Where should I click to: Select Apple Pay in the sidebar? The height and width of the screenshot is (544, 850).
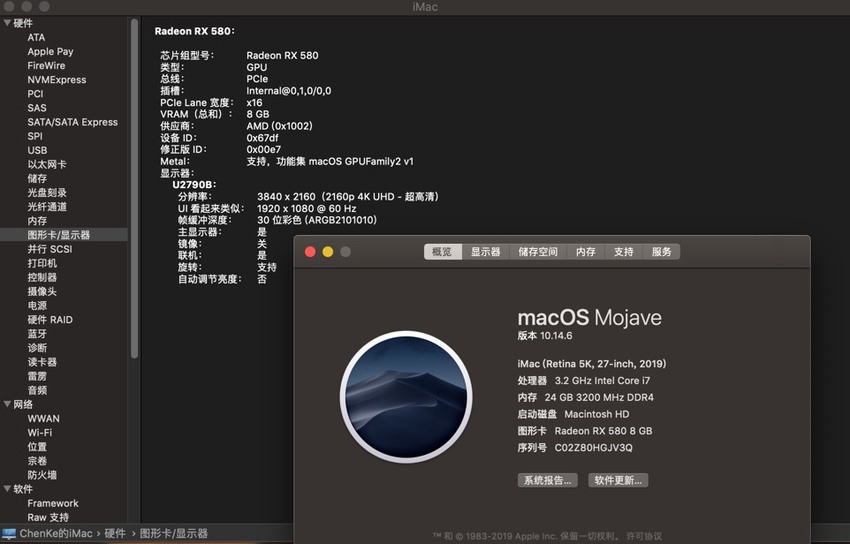coord(50,51)
